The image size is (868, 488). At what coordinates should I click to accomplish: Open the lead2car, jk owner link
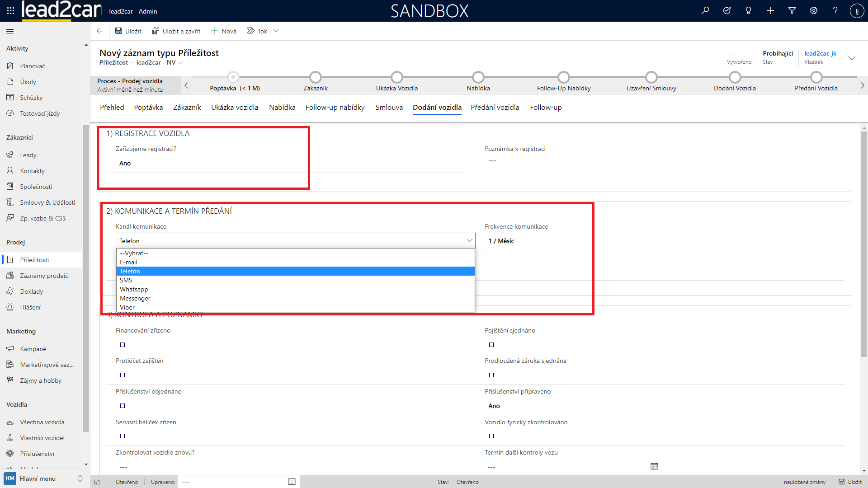click(820, 53)
